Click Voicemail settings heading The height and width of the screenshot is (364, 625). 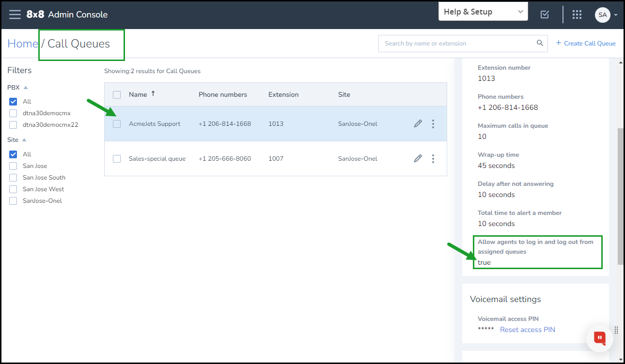point(505,299)
